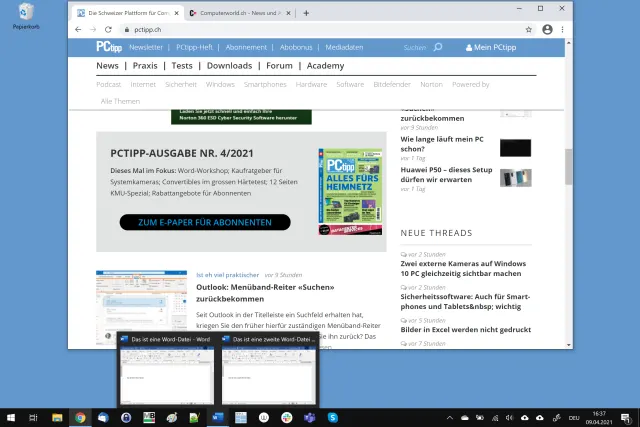Click the Chrome forward arrow
The image size is (640, 427).
[93, 29]
